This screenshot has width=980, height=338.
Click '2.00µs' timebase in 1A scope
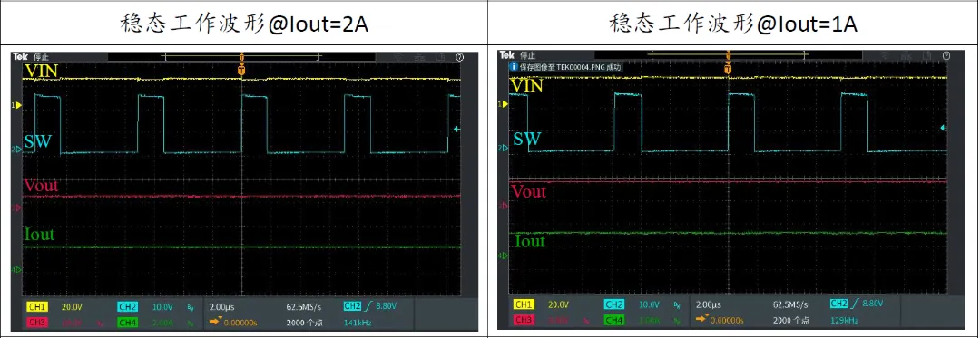(710, 304)
